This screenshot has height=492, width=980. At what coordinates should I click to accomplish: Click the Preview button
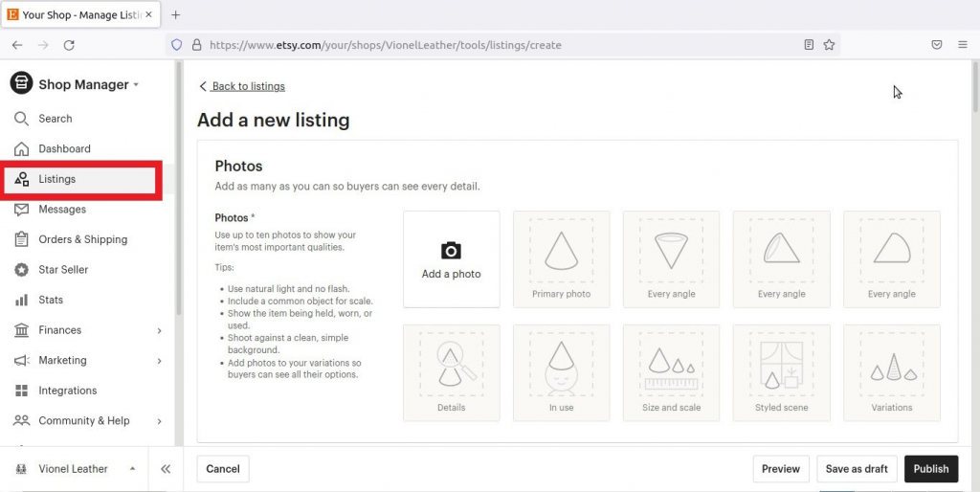click(781, 469)
